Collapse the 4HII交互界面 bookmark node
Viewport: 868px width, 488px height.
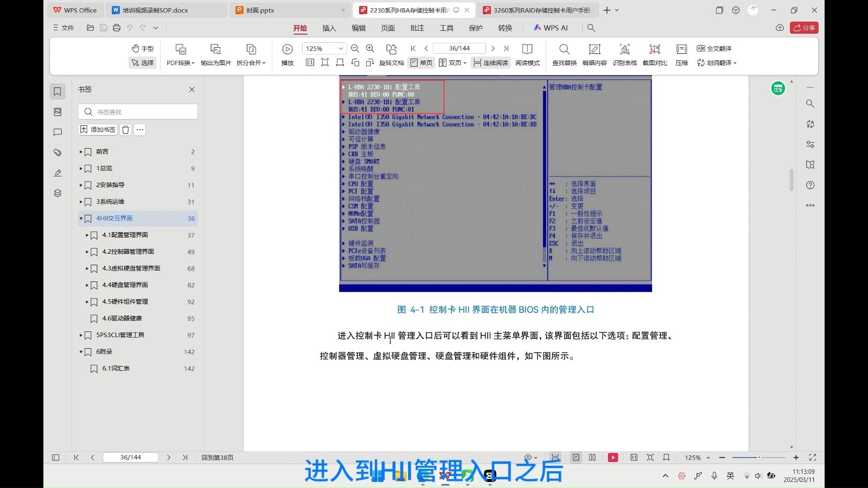(x=81, y=219)
